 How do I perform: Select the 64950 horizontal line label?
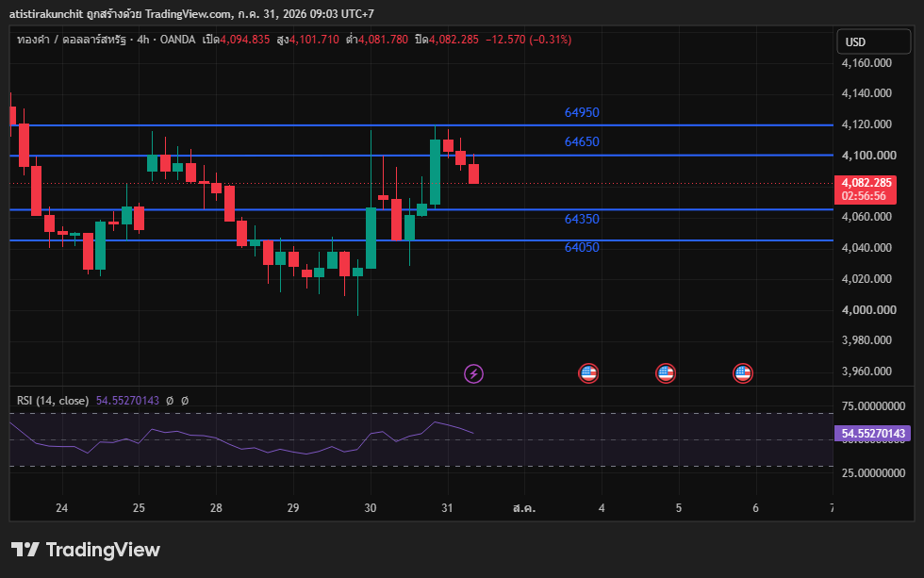tap(582, 112)
